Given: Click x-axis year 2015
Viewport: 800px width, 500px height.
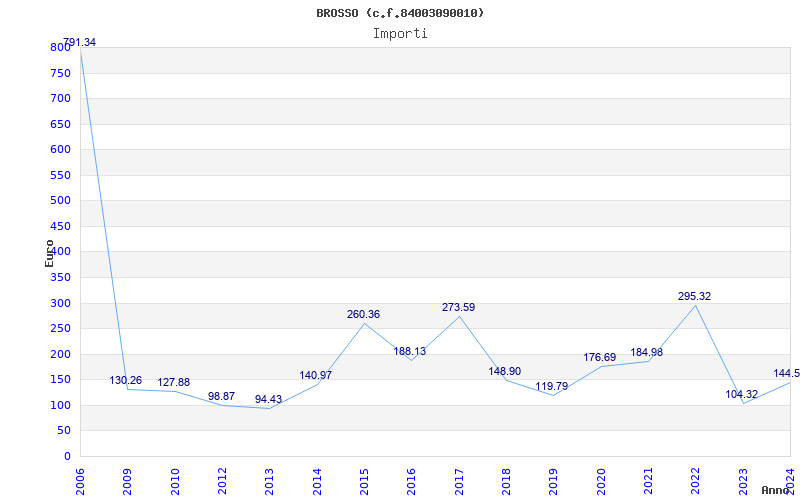Looking at the screenshot, I should [x=364, y=482].
